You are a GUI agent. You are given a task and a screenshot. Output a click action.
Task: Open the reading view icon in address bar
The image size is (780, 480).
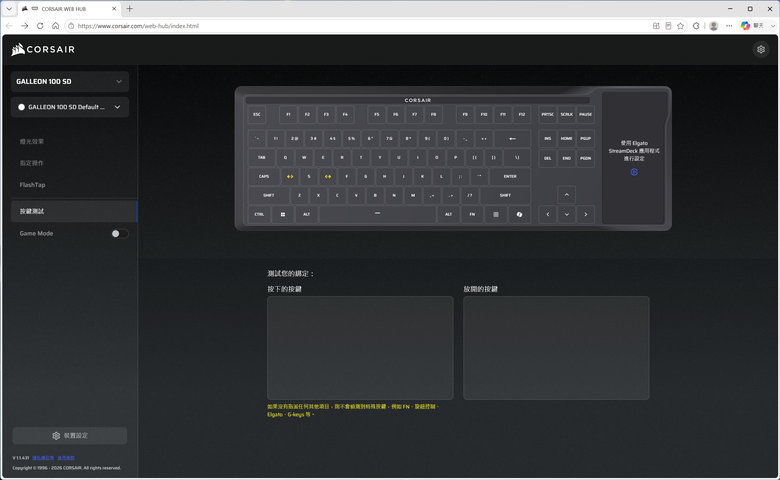tap(668, 26)
